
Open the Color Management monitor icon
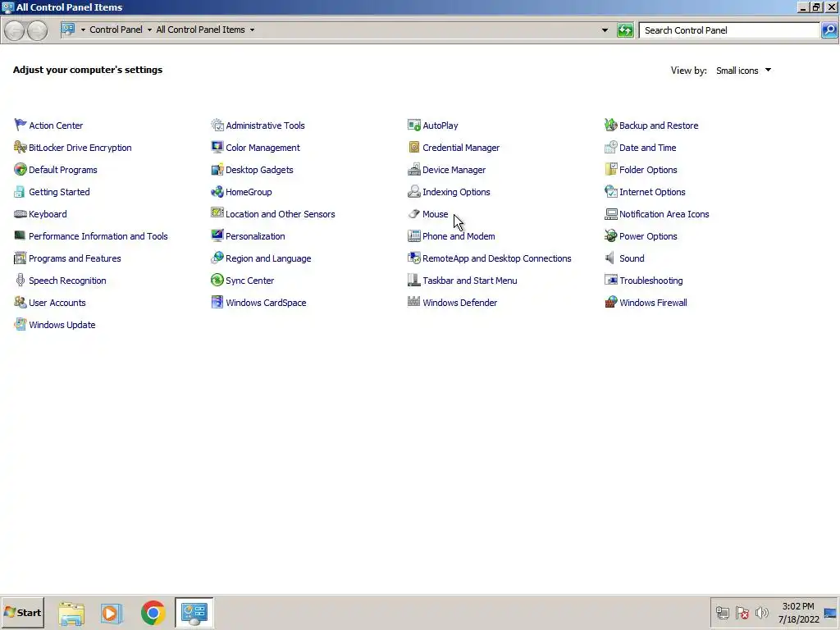click(217, 148)
